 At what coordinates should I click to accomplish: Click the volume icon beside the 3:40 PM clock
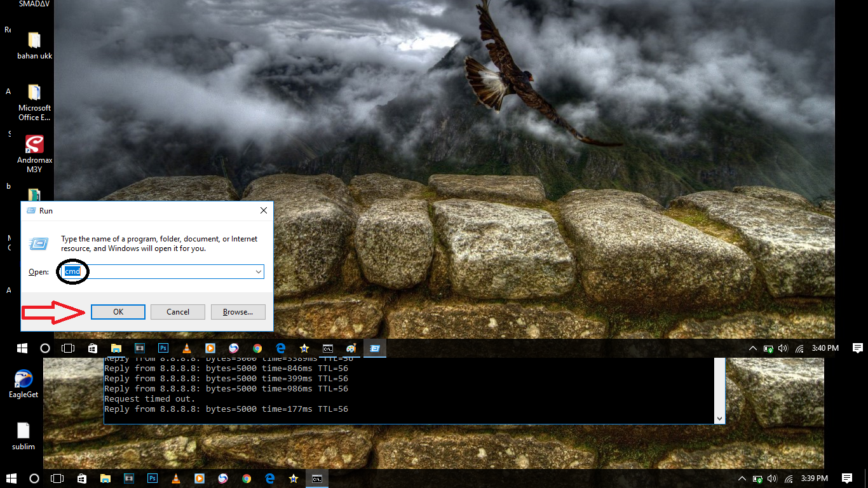click(x=783, y=348)
